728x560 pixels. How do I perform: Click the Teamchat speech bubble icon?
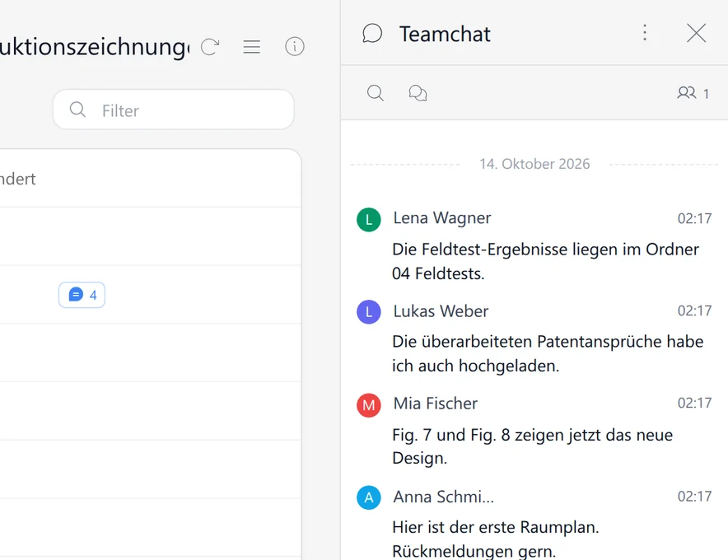click(x=372, y=34)
